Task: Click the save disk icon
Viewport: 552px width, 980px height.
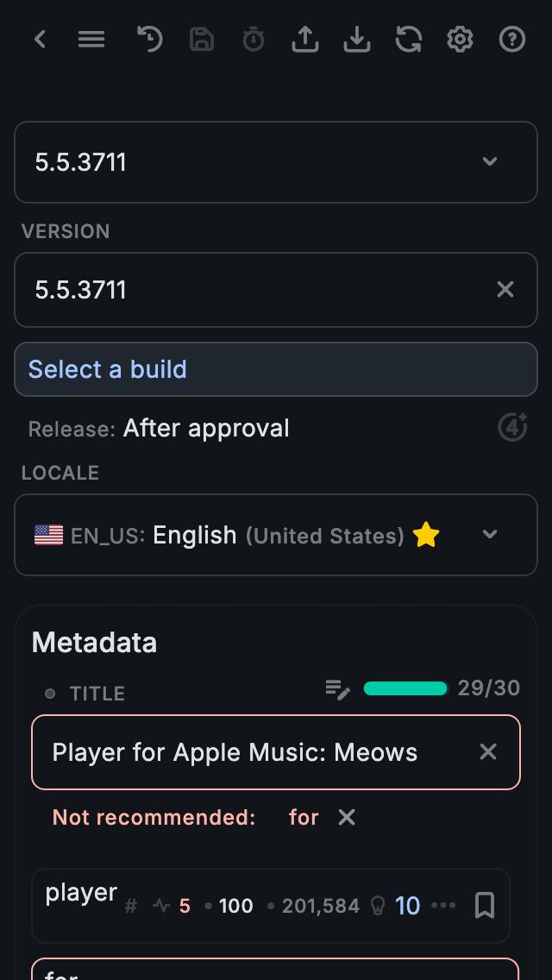Action: pos(202,39)
